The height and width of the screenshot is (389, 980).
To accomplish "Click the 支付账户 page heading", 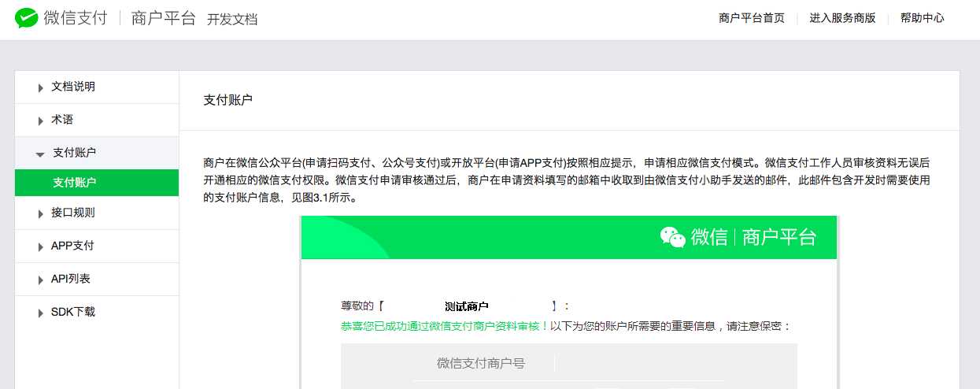I will (227, 100).
